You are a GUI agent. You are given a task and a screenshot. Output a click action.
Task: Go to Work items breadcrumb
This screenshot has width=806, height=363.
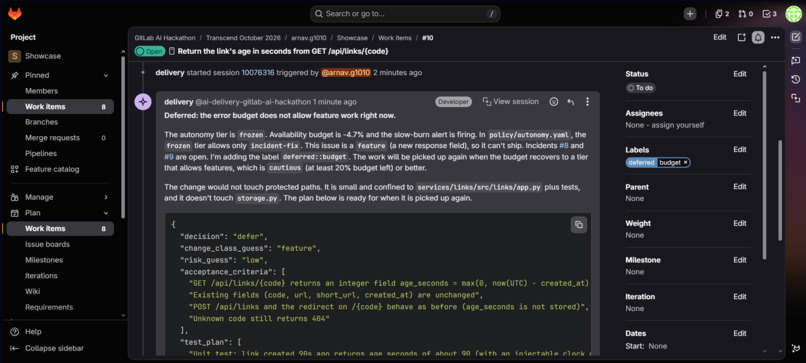395,38
